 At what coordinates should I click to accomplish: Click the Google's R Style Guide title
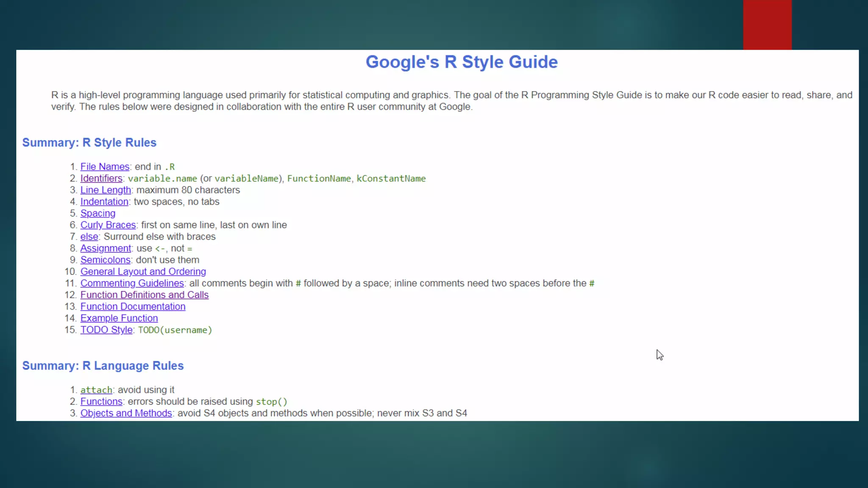pyautogui.click(x=462, y=62)
